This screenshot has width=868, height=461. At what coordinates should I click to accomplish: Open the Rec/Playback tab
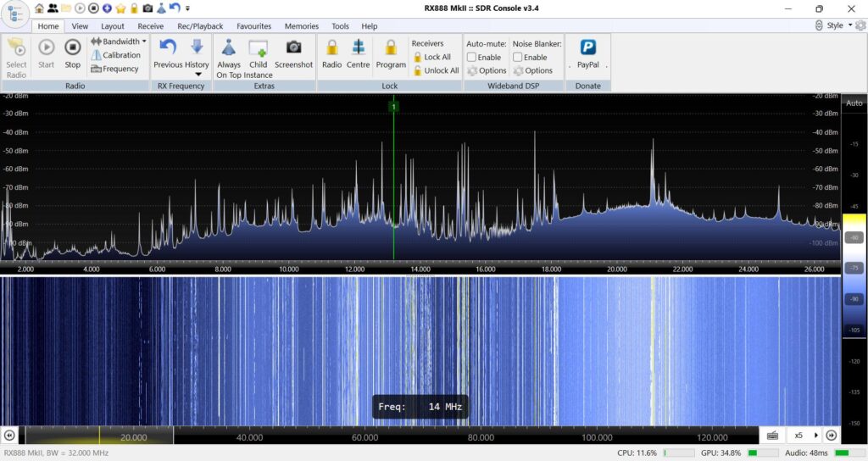pyautogui.click(x=200, y=26)
